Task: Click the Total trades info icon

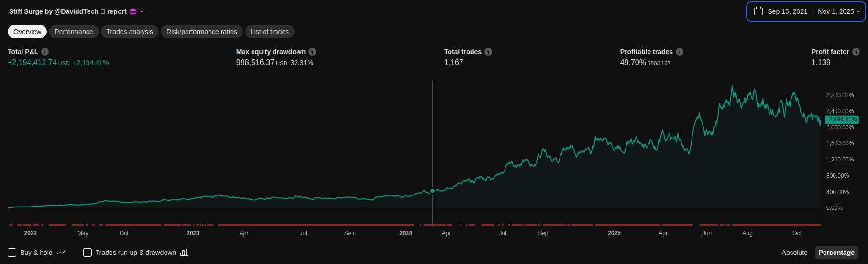Action: point(488,52)
